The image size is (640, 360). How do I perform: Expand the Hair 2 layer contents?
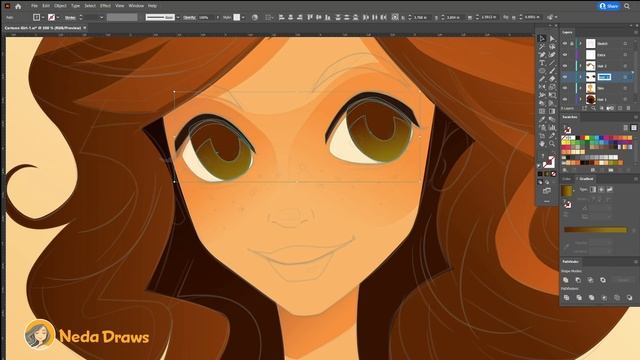[x=581, y=66]
